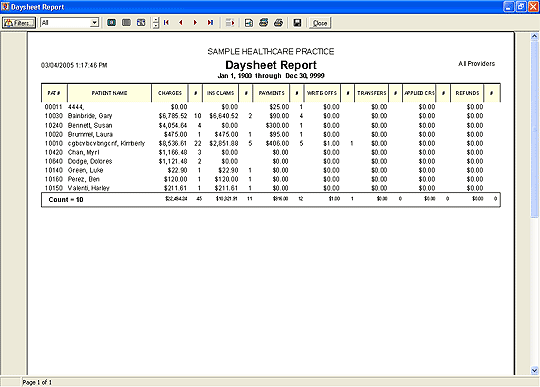Click charges value $4,054.64
540x387 pixels.
[173, 125]
